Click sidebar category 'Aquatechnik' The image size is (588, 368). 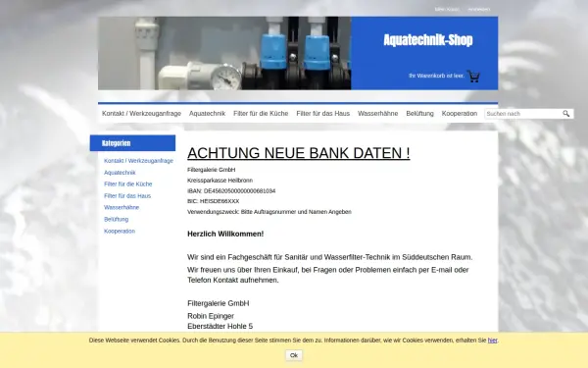[120, 173]
